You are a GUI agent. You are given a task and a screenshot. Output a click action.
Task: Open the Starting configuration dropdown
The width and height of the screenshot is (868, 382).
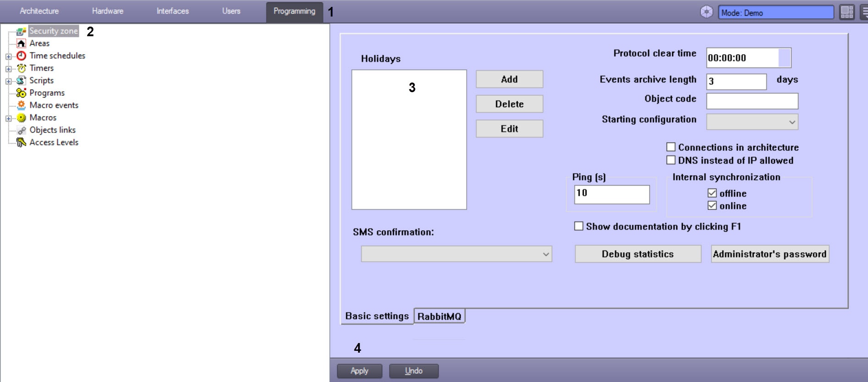tap(752, 122)
